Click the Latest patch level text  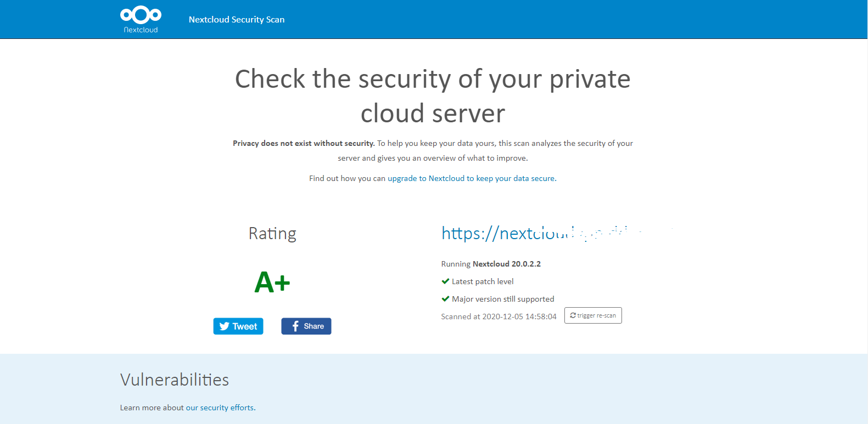[x=483, y=281]
